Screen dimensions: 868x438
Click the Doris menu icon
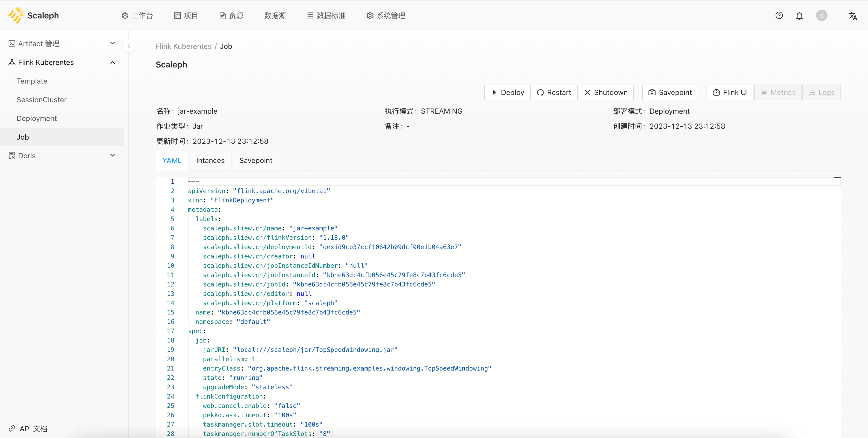[x=12, y=156]
